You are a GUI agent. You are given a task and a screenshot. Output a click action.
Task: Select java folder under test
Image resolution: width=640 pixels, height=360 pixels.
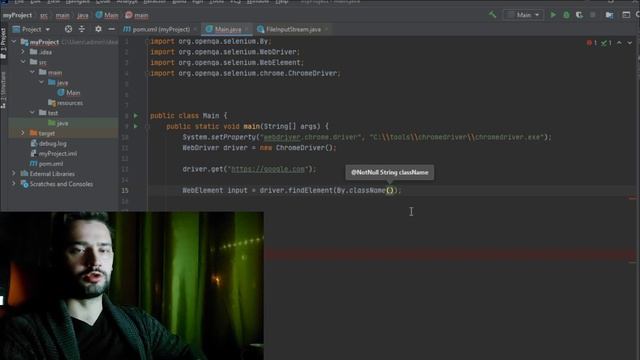coord(58,123)
